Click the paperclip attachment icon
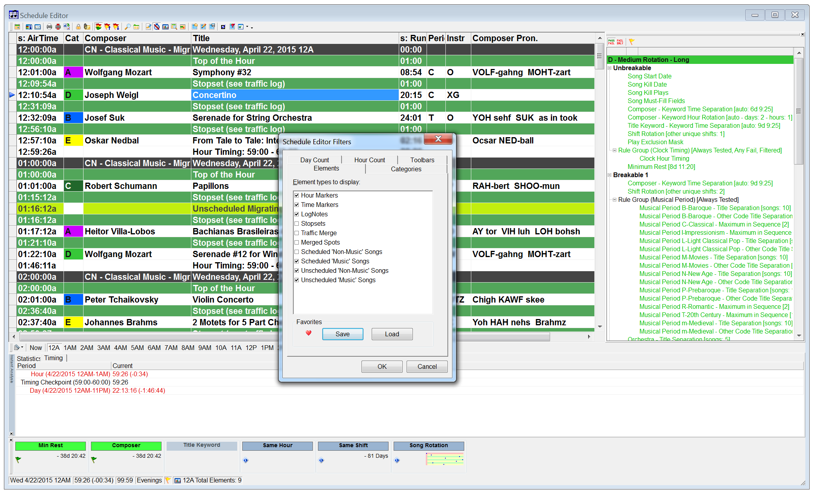Viewport: 821px width, 504px height. tap(87, 27)
